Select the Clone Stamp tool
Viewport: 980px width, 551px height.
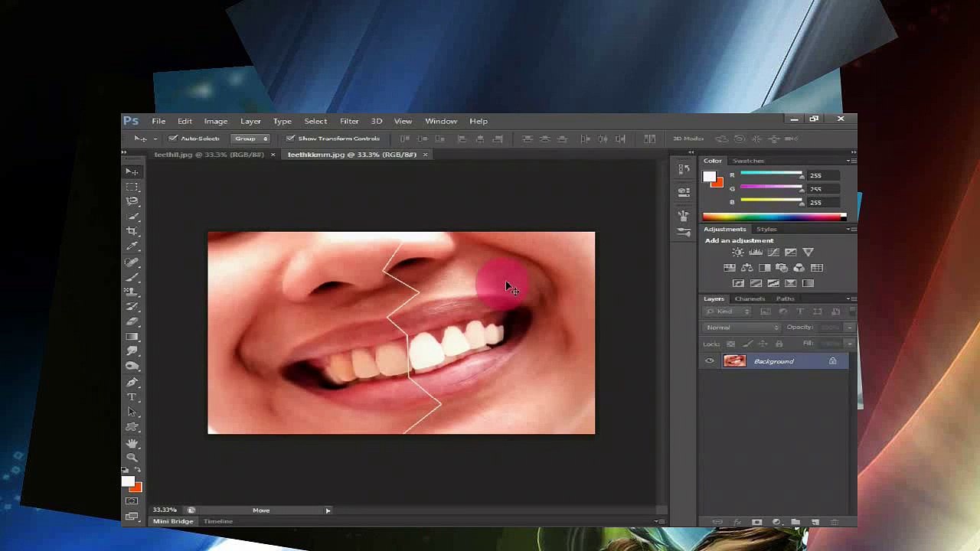tap(132, 292)
